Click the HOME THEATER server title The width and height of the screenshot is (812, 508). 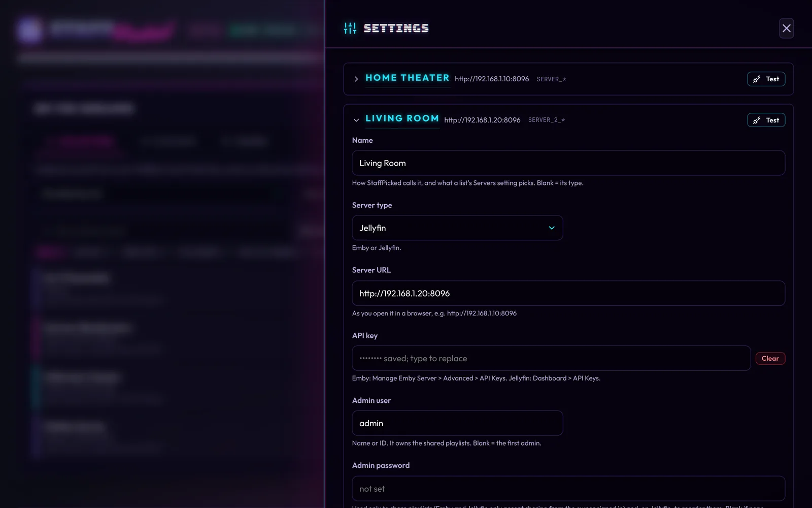tap(408, 78)
